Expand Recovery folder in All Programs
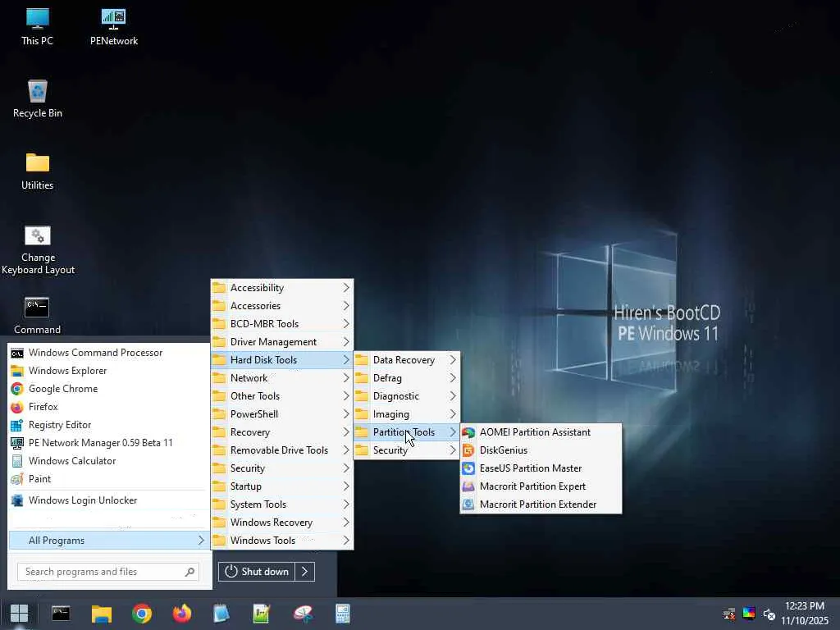Viewport: 840px width, 630px height. click(282, 432)
